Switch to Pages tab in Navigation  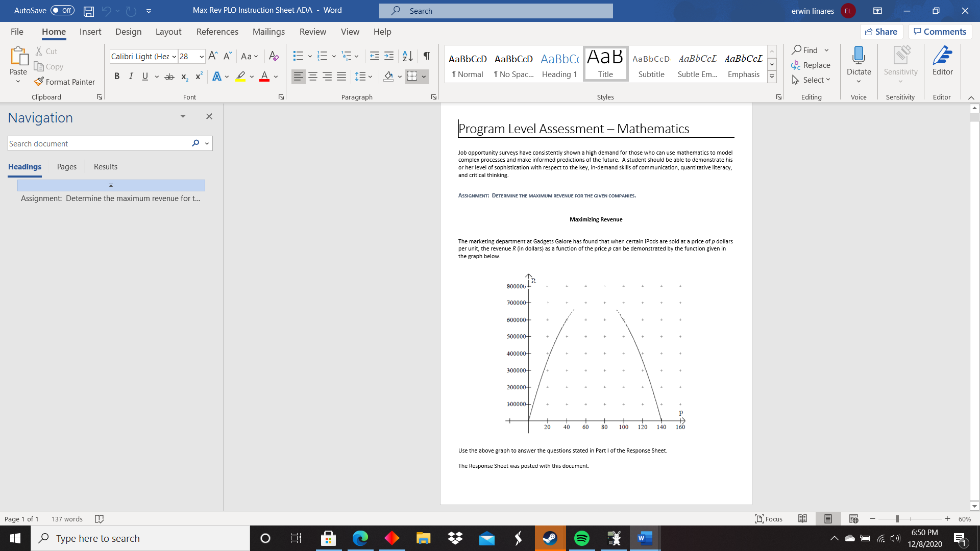point(66,167)
